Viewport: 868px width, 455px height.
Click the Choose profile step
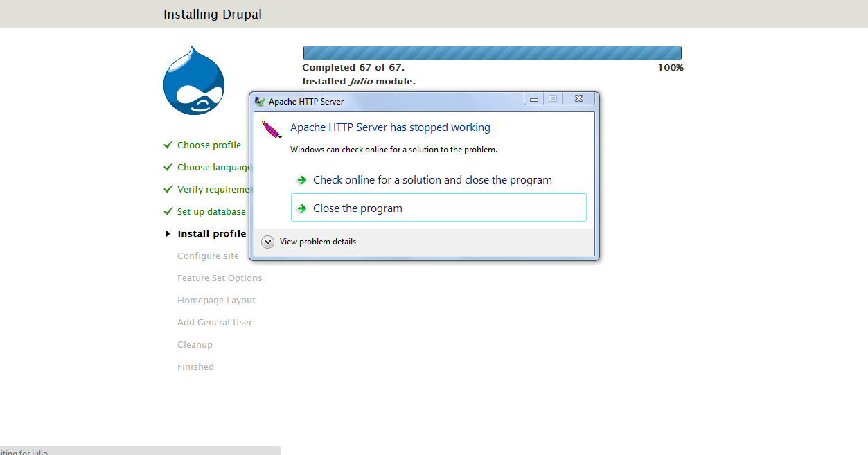(209, 145)
